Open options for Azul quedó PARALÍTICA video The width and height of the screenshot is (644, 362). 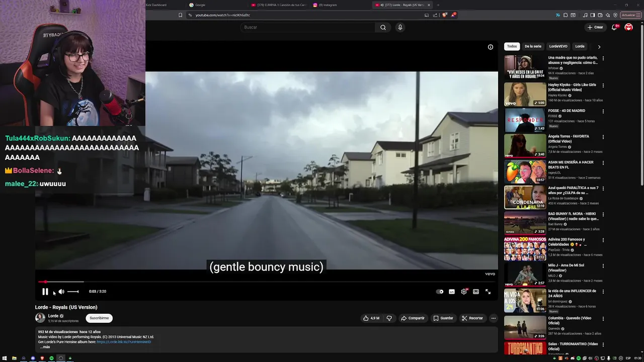pos(603,189)
